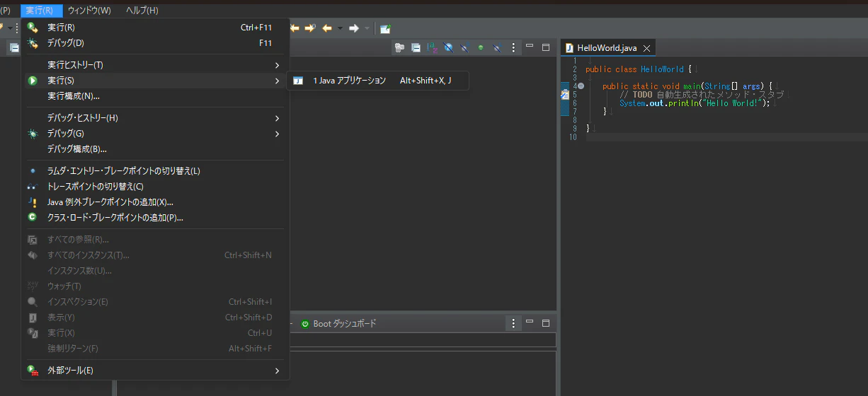Click the Java exception breakpoint icon
This screenshot has width=868, height=396.
click(33, 202)
